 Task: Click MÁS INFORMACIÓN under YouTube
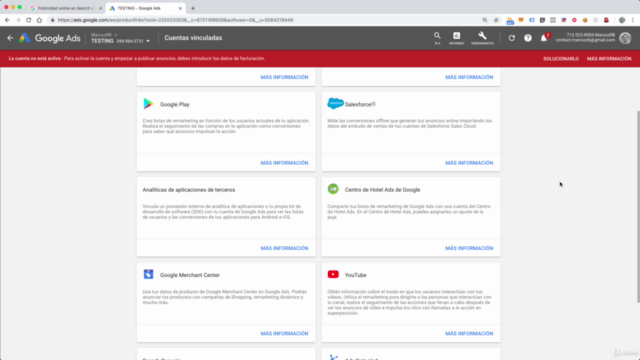pos(469,333)
